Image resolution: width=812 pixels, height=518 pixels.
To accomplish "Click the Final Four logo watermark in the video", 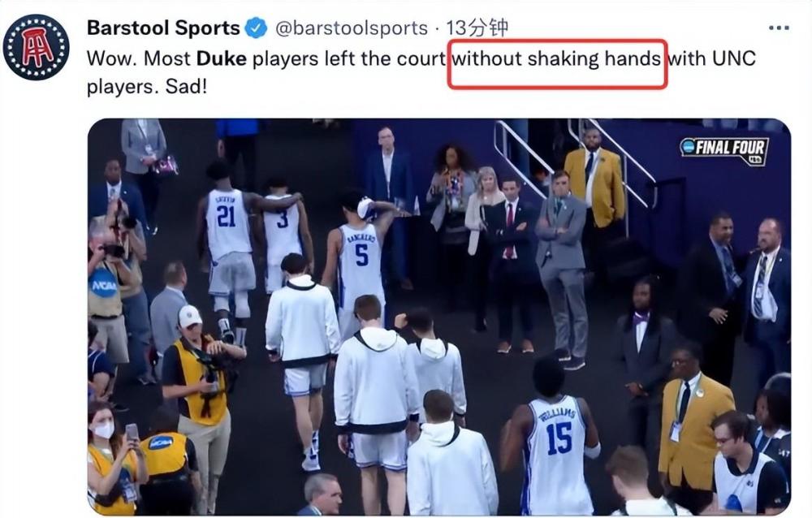I will tap(724, 151).
